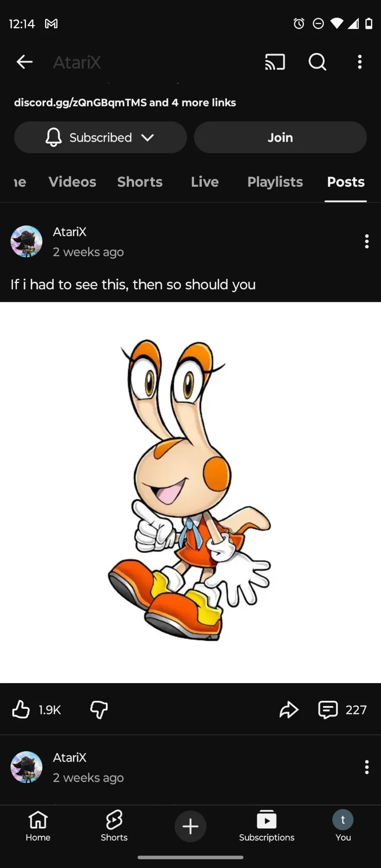Switch to the Playlists tab
Screen dimensions: 381x868
[x=275, y=182]
